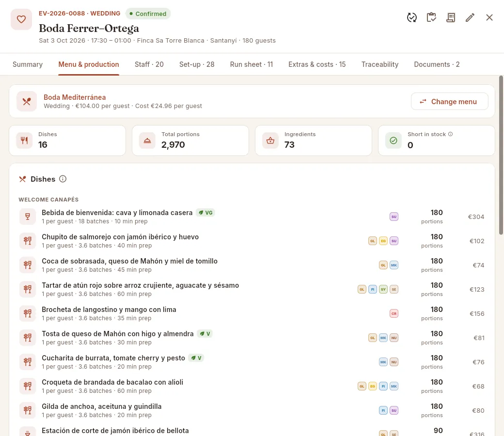Open the Boda Mediterránea menu link

tap(75, 97)
